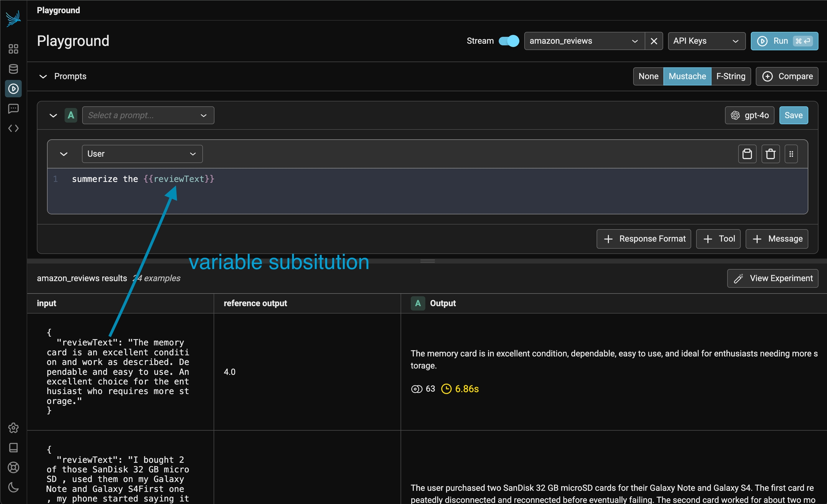
Task: Collapse the Prompts section chevron
Action: pyautogui.click(x=43, y=76)
